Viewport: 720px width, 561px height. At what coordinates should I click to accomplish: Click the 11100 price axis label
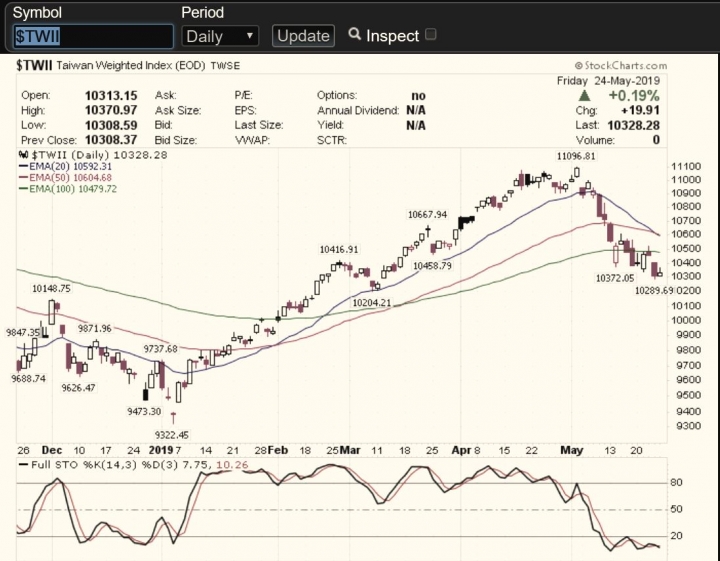click(686, 166)
